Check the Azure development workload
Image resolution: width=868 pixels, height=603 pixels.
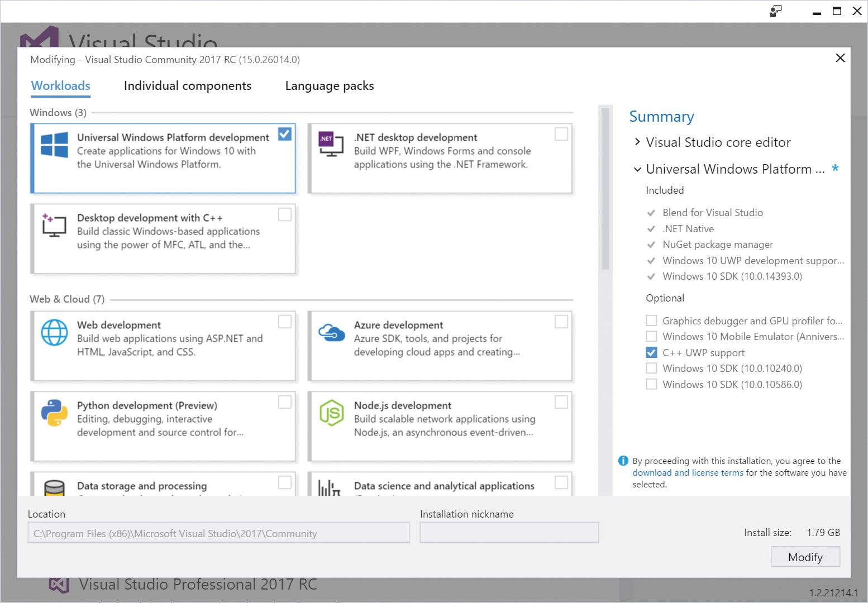[x=561, y=322]
